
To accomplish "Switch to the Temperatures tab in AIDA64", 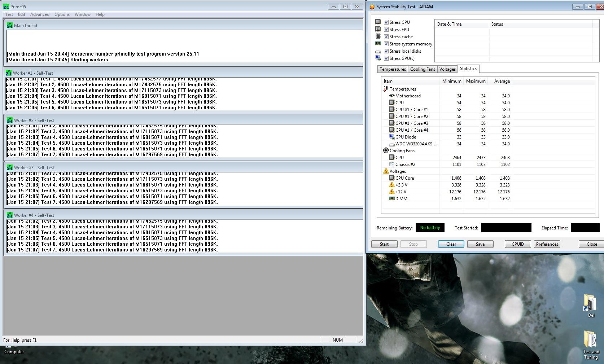I will (x=393, y=69).
